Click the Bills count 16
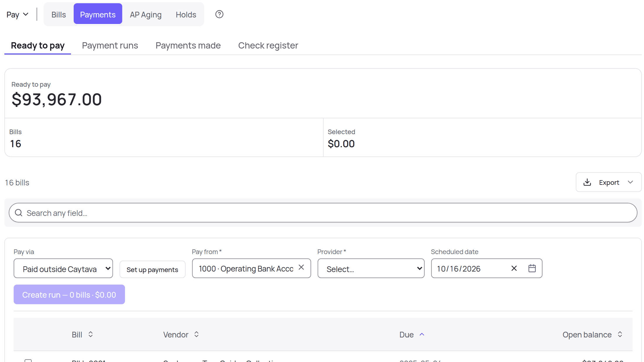 tap(16, 144)
